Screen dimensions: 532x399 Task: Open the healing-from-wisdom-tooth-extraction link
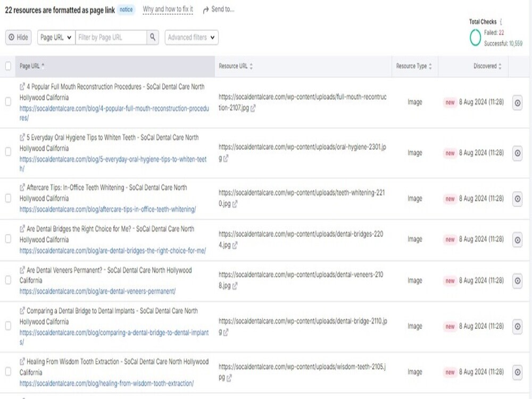click(x=106, y=384)
